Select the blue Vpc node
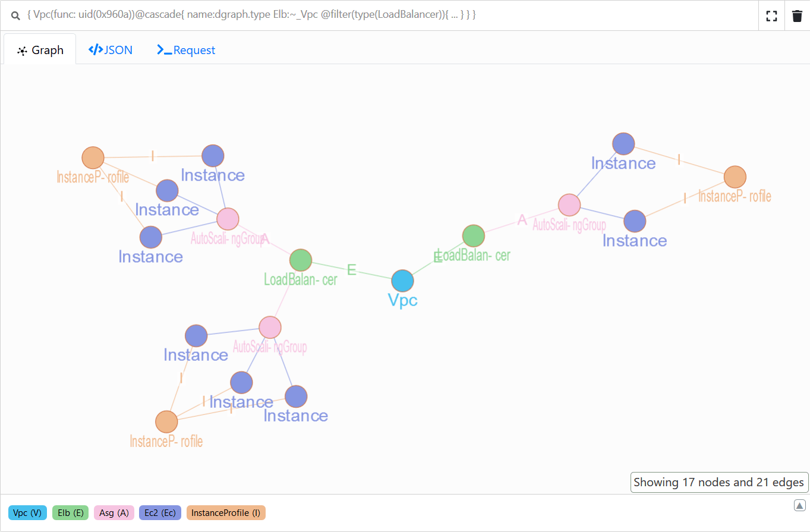 click(x=402, y=281)
